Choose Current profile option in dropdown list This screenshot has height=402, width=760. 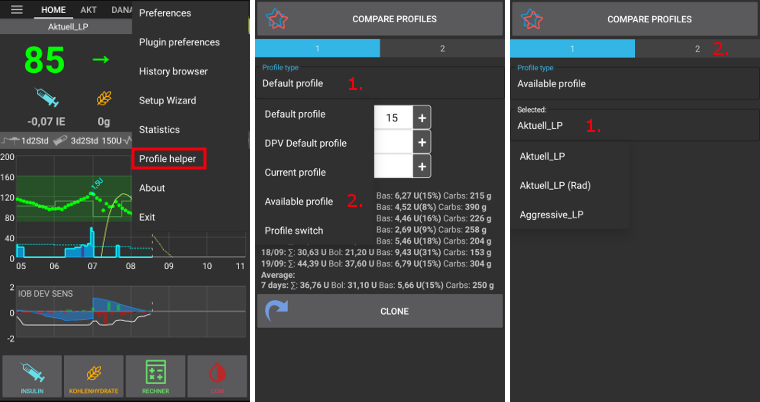point(295,173)
